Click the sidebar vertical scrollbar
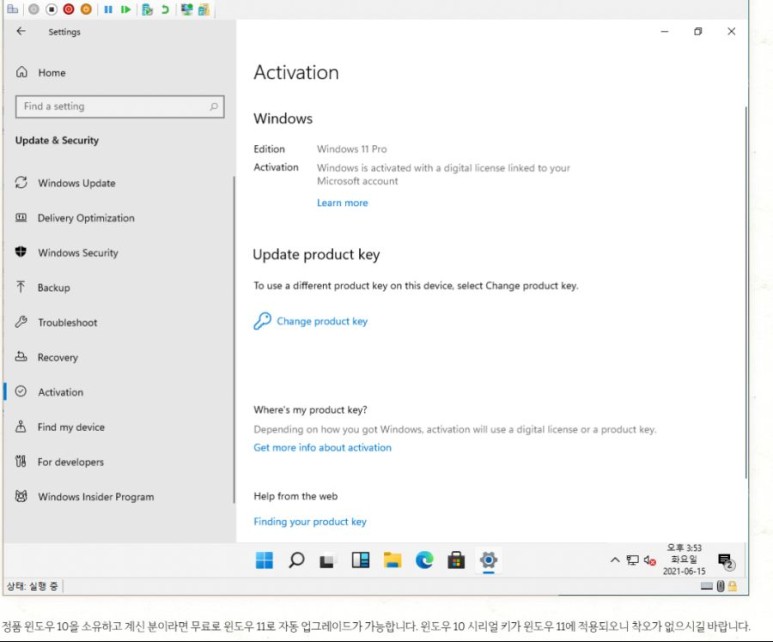Image resolution: width=773 pixels, height=642 pixels. click(234, 340)
